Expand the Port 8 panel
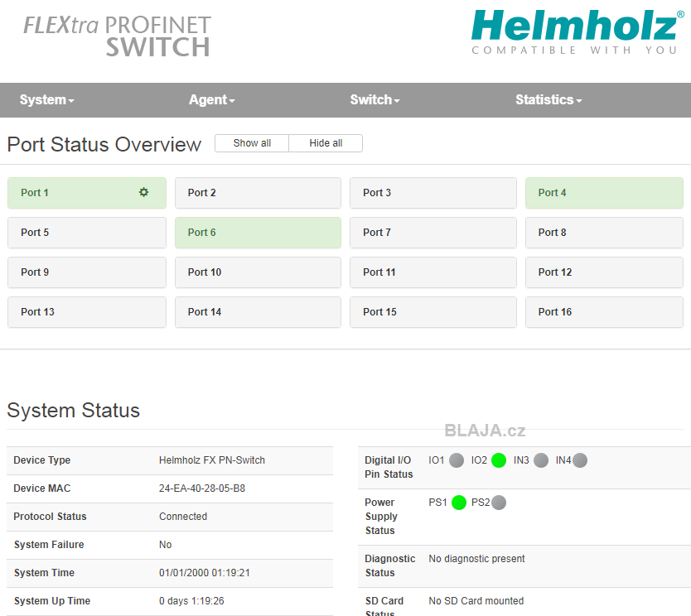The height and width of the screenshot is (616, 691). (x=604, y=233)
